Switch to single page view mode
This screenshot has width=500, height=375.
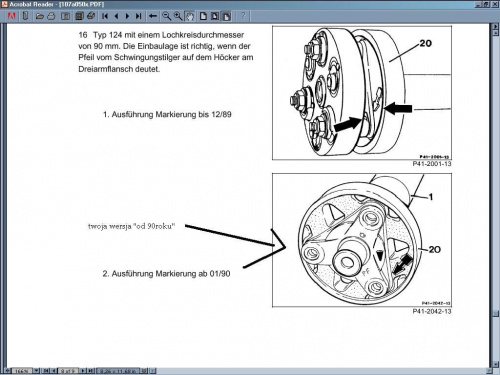coord(203,16)
